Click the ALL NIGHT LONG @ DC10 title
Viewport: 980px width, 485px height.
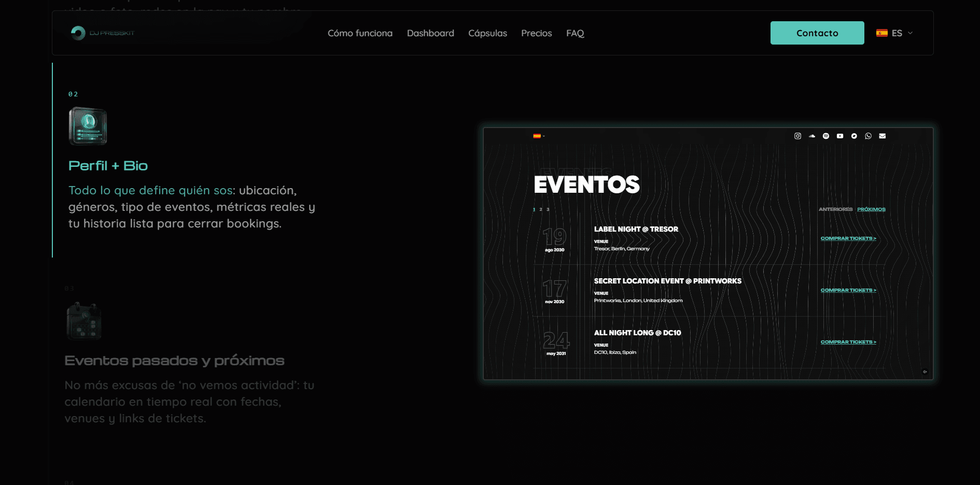pos(637,333)
